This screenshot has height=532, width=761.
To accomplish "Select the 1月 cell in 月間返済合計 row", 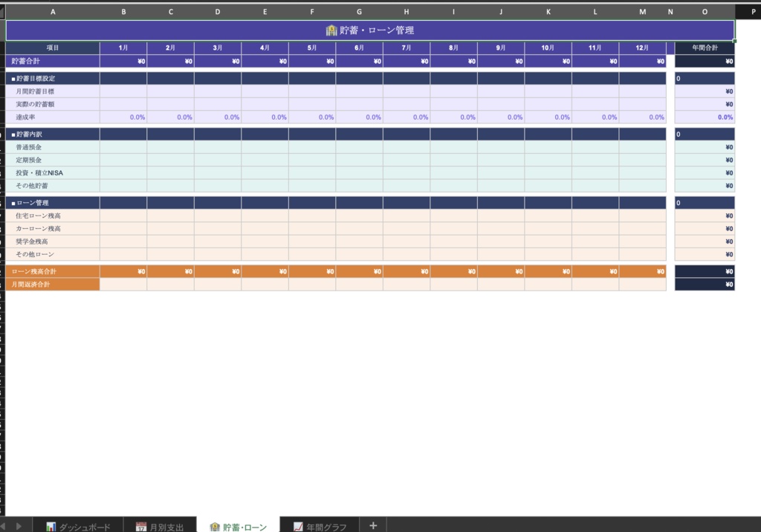I will [123, 285].
